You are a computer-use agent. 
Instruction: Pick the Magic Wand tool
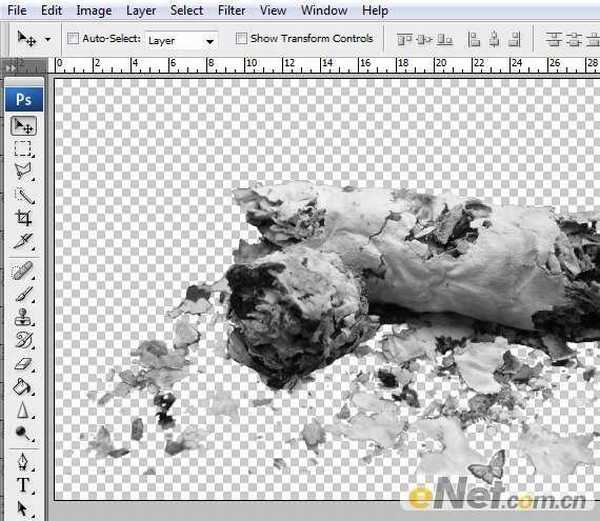coord(23,195)
